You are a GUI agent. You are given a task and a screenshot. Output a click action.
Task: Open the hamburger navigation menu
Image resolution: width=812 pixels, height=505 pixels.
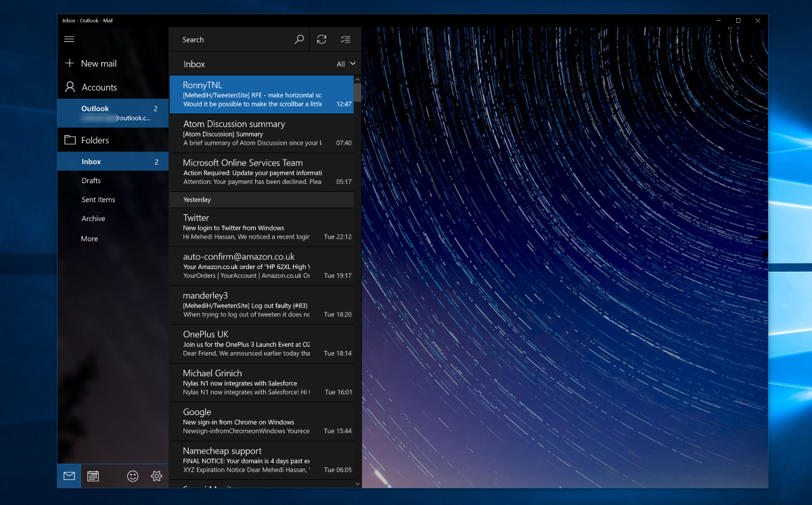tap(69, 39)
